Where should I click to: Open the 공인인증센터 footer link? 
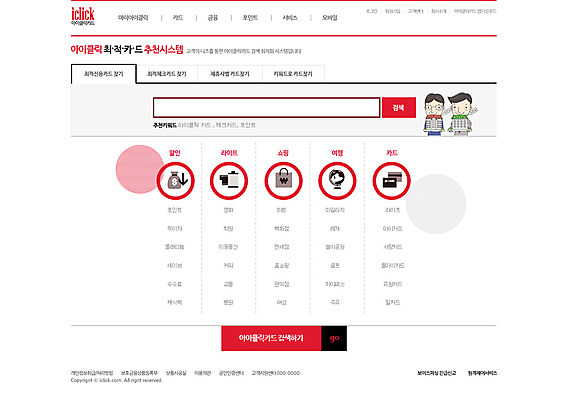232,373
